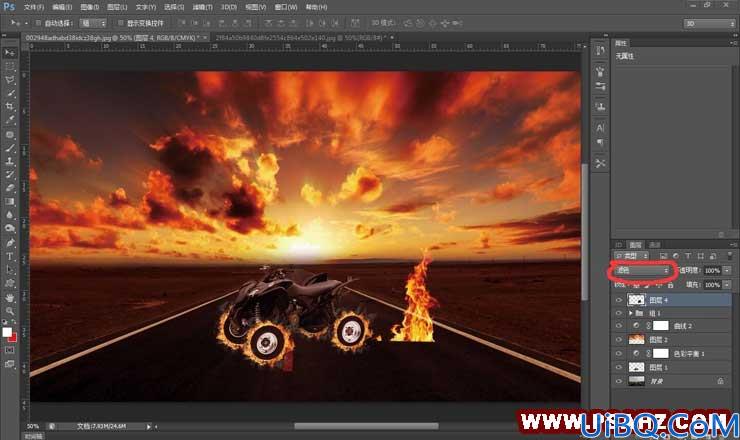Open the layer filter type dropdown
Screen dimensions: 740x440
(632, 256)
